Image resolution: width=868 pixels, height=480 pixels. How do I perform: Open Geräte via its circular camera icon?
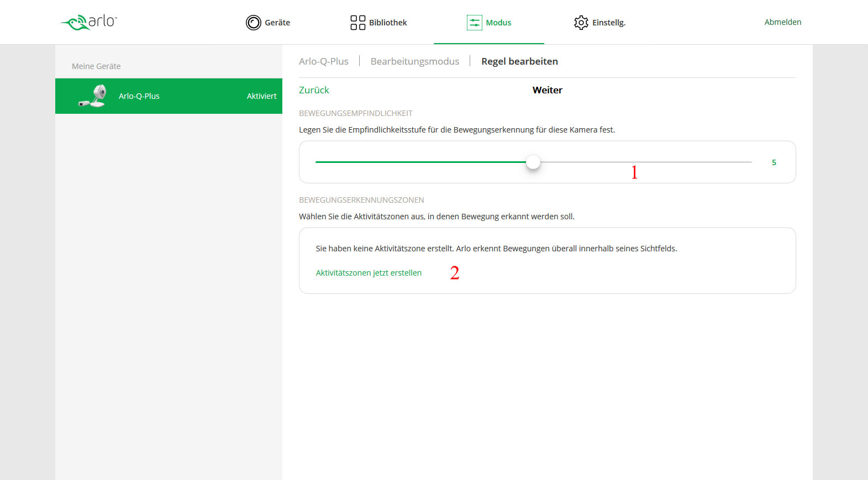click(253, 23)
